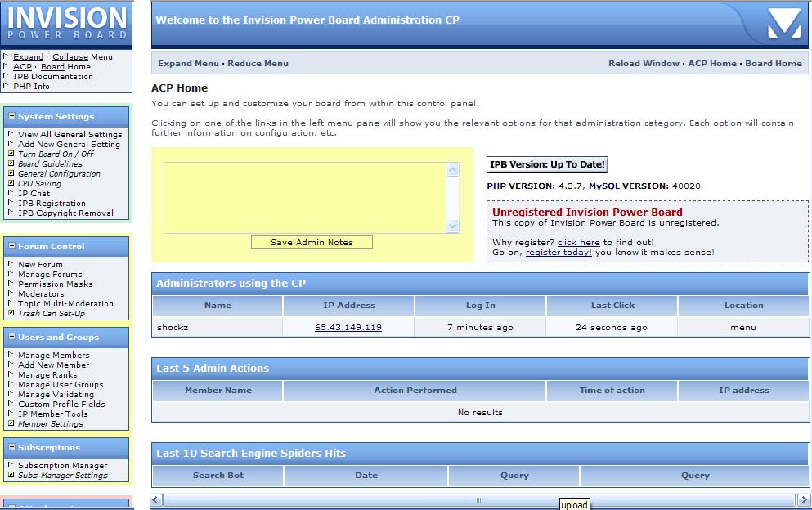812x510 pixels.
Task: Go to Board Home in top bar
Action: coord(774,63)
